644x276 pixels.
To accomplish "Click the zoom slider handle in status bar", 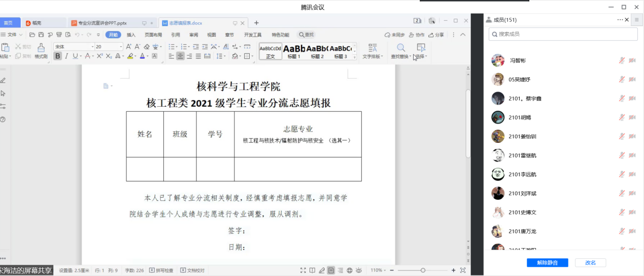I will pos(423,270).
